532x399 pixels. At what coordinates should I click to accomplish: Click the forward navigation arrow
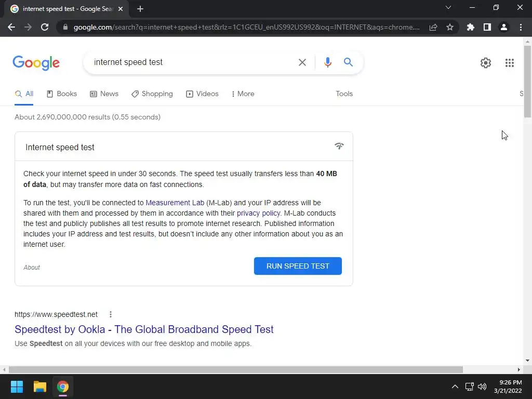click(28, 27)
